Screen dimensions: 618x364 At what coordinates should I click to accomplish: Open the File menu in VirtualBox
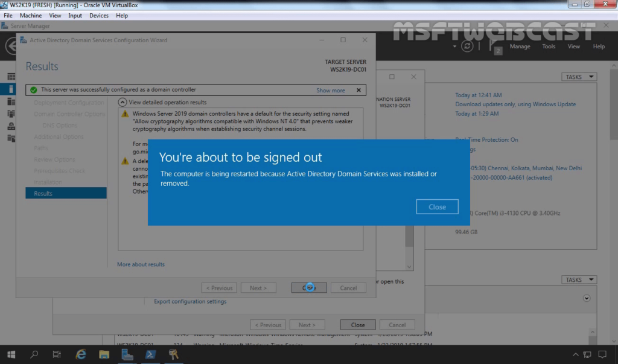pos(8,15)
